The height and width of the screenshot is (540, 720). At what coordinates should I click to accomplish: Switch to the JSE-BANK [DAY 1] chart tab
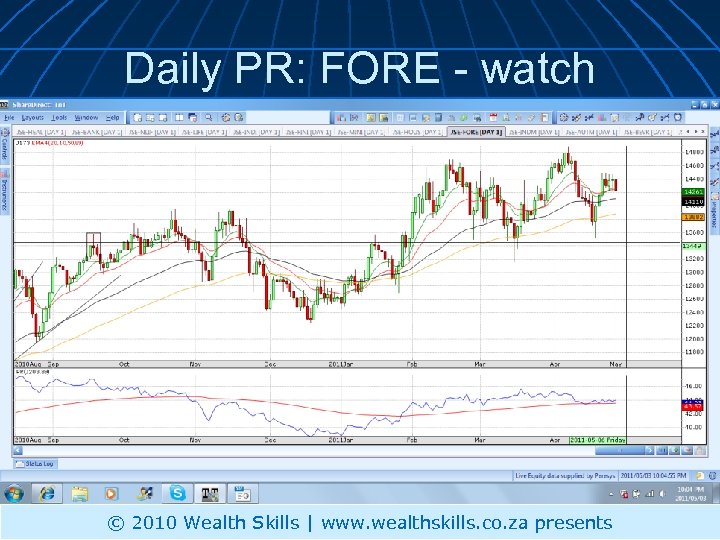click(x=96, y=132)
